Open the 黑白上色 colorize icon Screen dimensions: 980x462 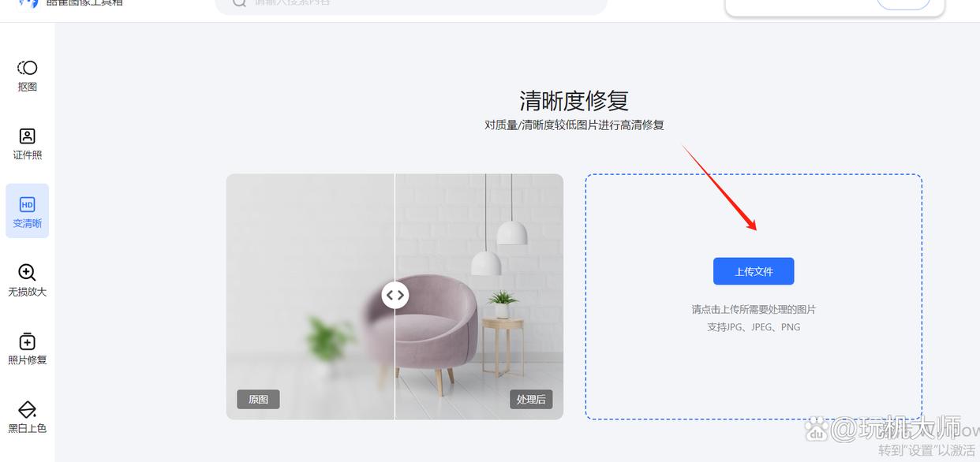click(x=27, y=410)
